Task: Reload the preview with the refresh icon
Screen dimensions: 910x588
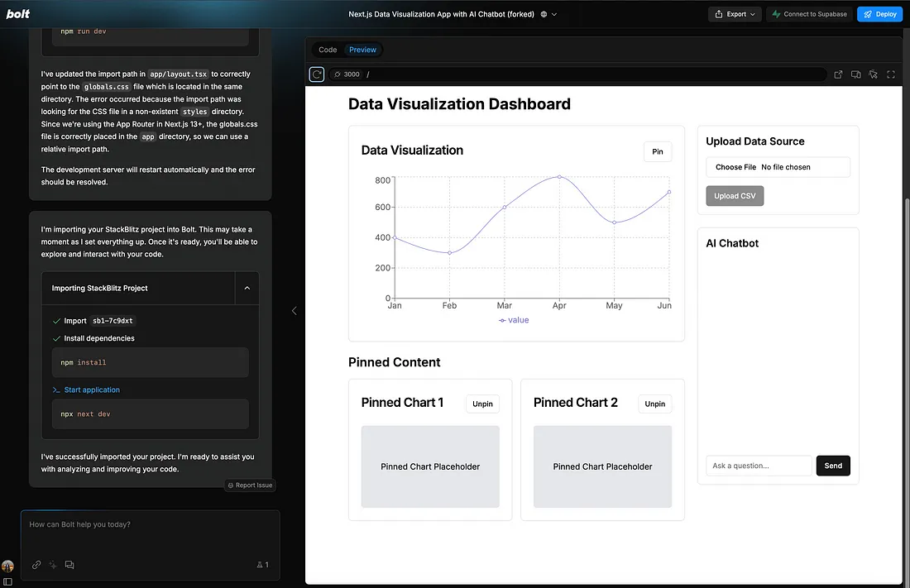Action: pos(317,74)
